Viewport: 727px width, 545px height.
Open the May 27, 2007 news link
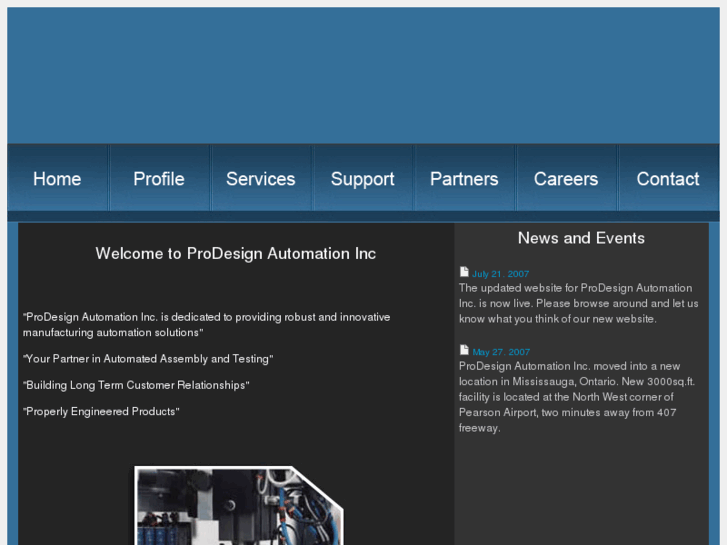point(501,352)
